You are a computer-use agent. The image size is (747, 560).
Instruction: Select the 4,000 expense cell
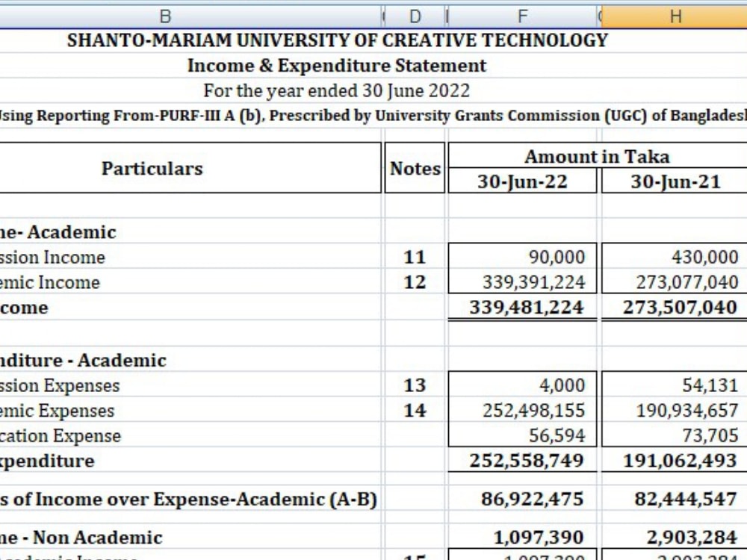tap(523, 385)
